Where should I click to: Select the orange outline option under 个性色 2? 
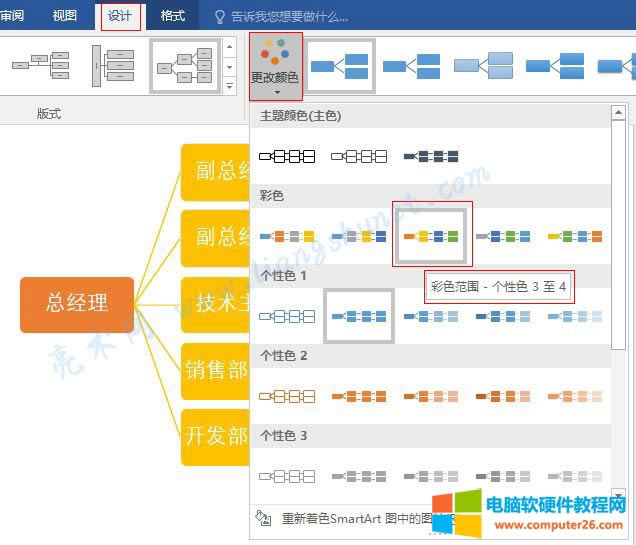287,396
